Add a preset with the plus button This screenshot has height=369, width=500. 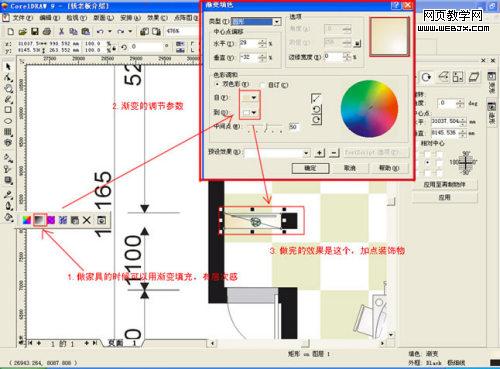point(319,153)
